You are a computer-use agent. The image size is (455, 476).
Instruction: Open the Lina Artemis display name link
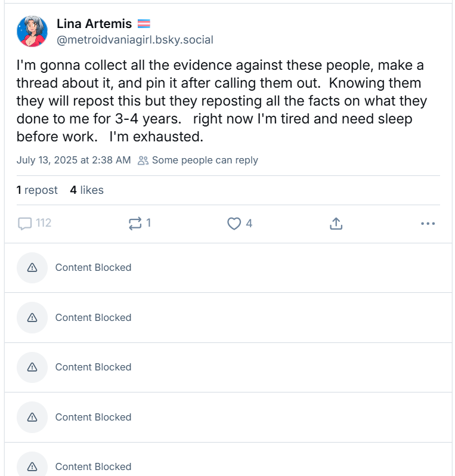(x=94, y=24)
